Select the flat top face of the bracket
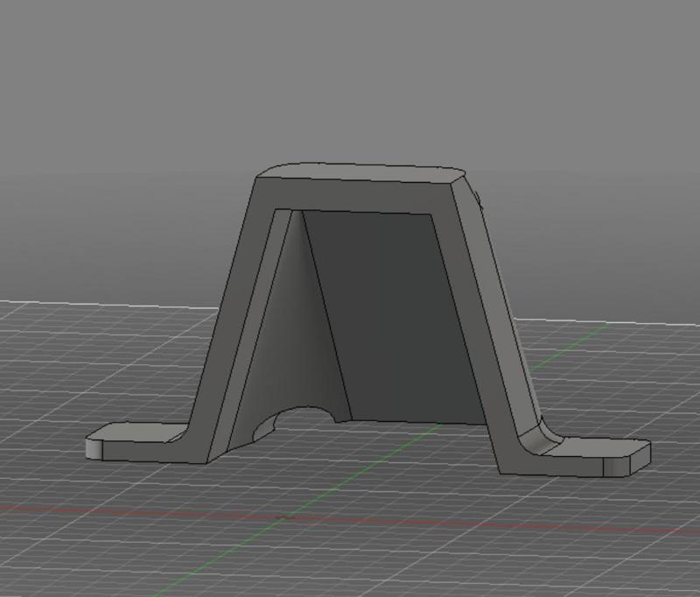This screenshot has height=597, width=700. (361, 172)
